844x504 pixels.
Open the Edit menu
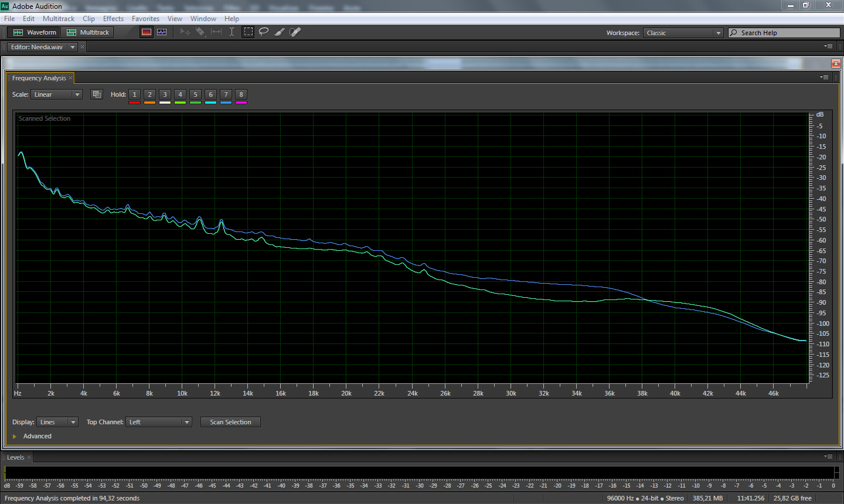[29, 19]
